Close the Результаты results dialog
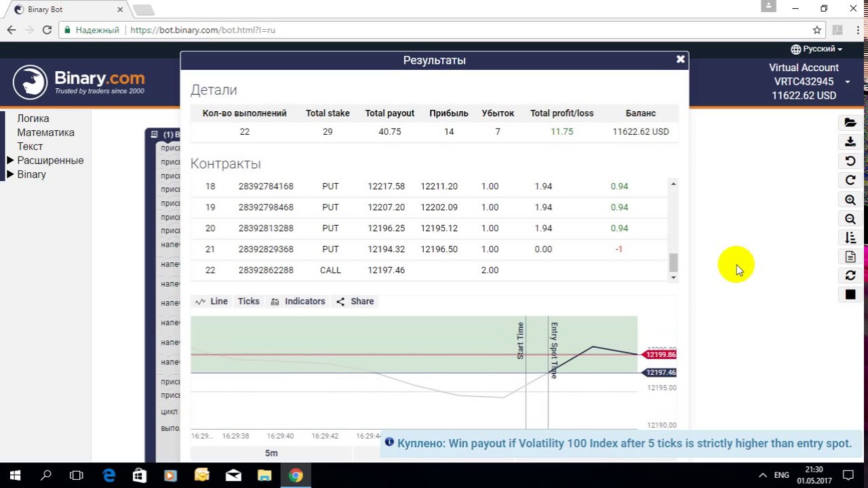Viewport: 868px width, 488px height. (x=680, y=60)
